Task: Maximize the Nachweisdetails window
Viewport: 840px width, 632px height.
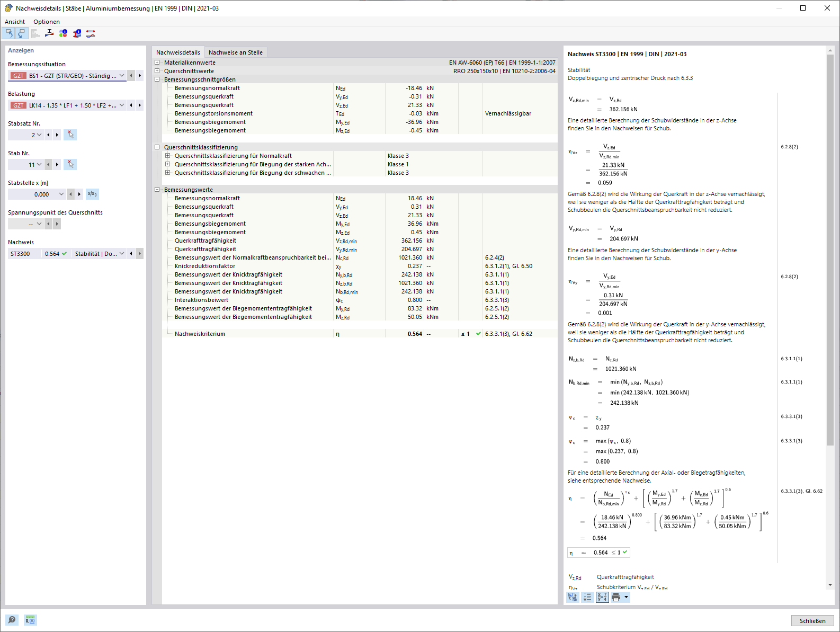Action: (x=803, y=8)
